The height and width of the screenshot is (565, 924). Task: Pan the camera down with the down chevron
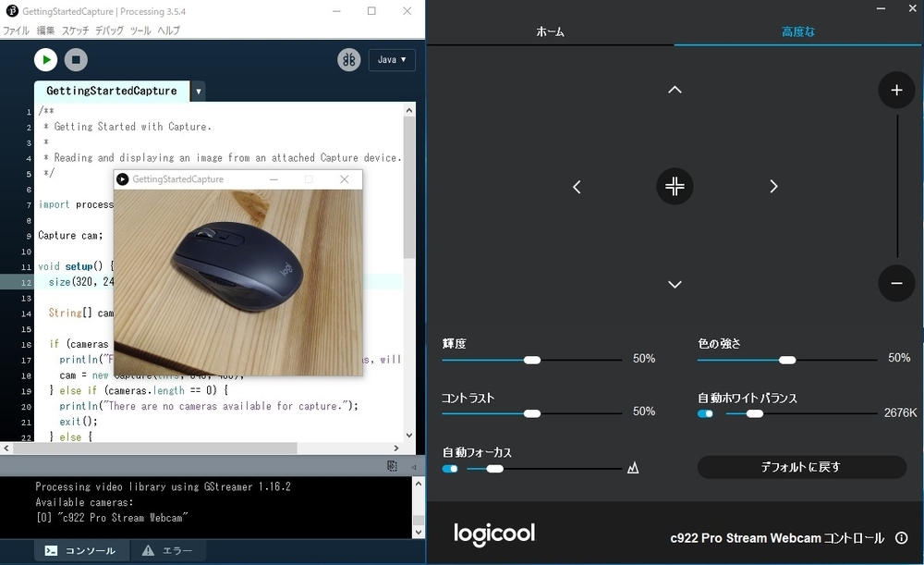tap(675, 284)
